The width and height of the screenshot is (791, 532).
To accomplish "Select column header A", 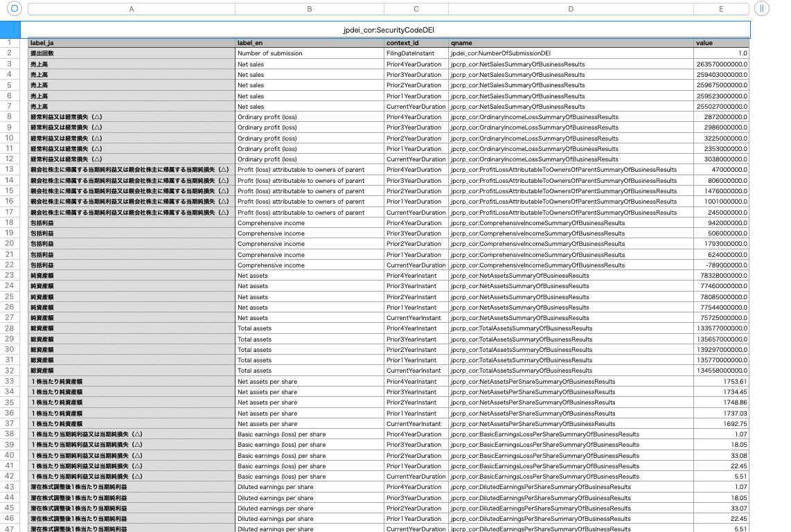I will pyautogui.click(x=131, y=9).
